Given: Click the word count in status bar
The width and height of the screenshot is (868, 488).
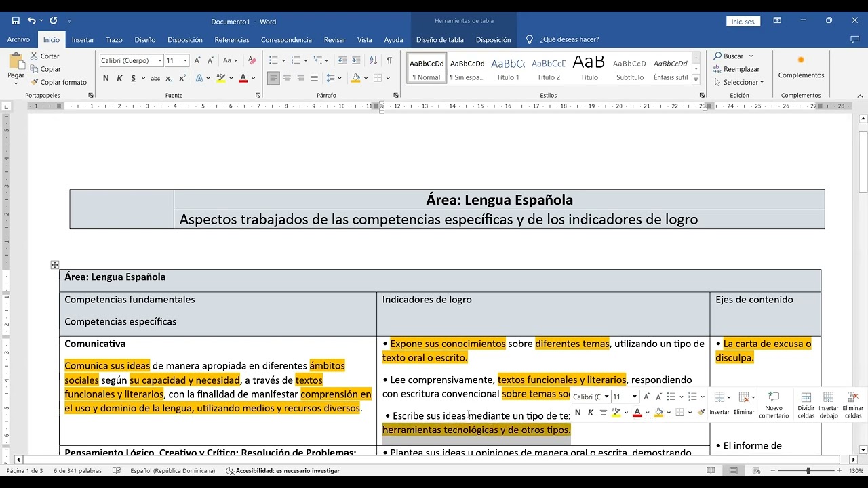Looking at the screenshot, I should click(x=77, y=470).
